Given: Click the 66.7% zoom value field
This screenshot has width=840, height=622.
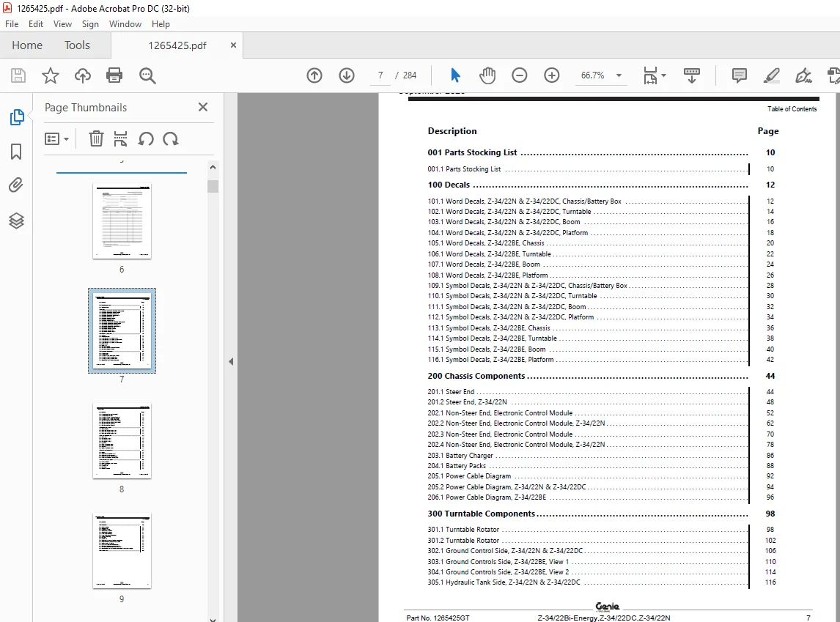Looking at the screenshot, I should 592,75.
